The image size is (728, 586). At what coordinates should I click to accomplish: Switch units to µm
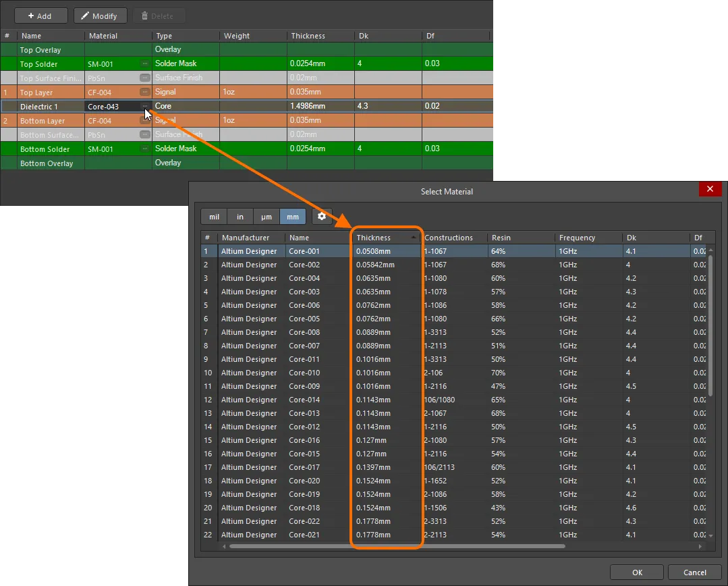pyautogui.click(x=266, y=217)
